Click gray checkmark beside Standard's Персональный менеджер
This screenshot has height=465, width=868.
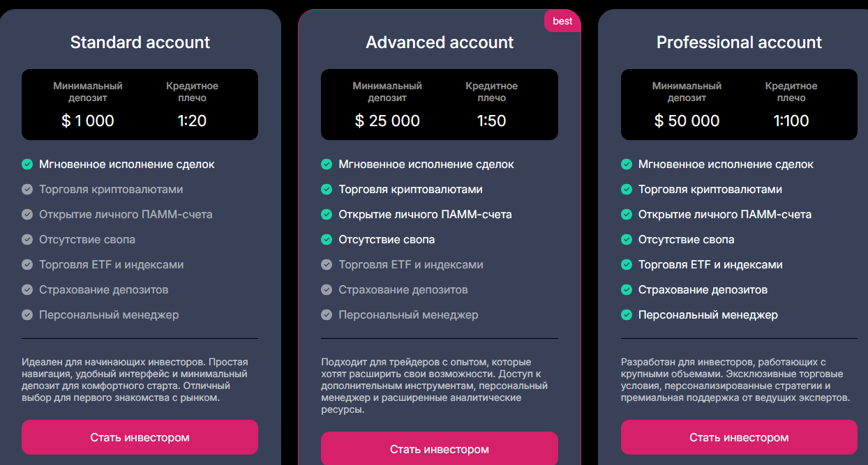(x=27, y=315)
